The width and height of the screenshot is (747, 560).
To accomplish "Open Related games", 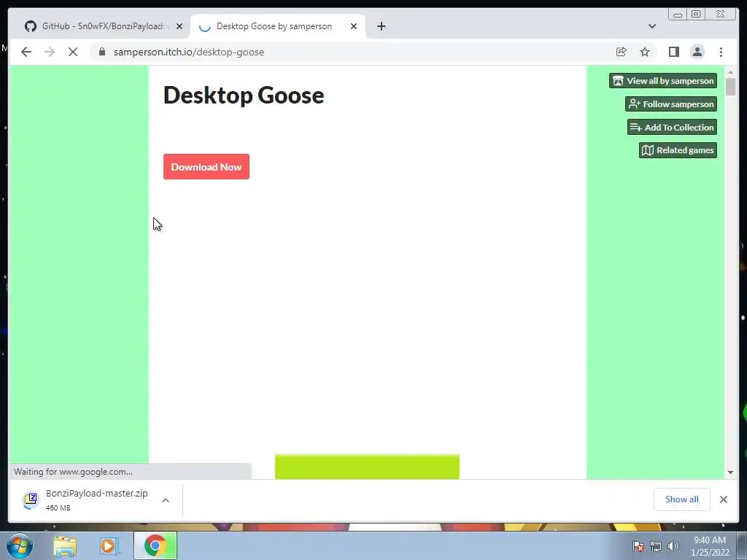I will tap(678, 150).
